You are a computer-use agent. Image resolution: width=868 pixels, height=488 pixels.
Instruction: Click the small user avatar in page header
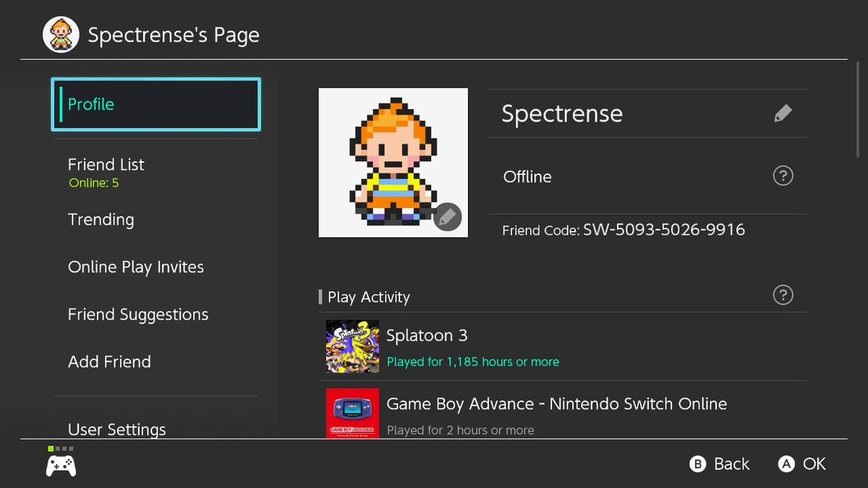(x=61, y=35)
